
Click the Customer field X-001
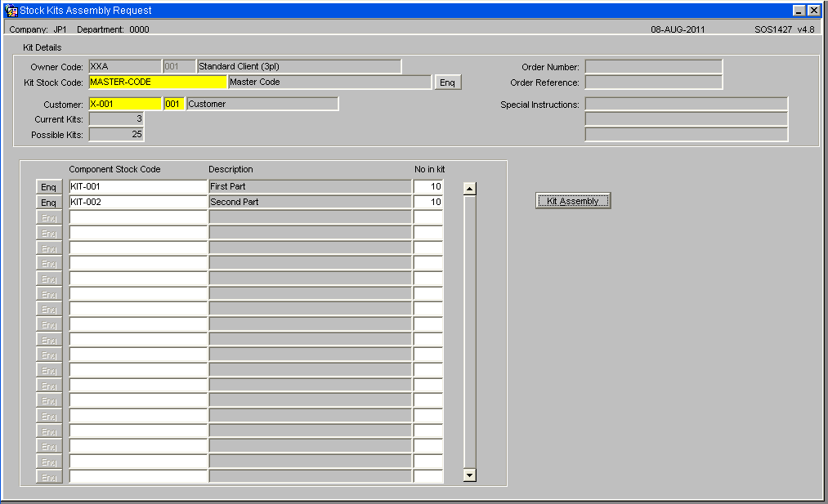click(125, 104)
